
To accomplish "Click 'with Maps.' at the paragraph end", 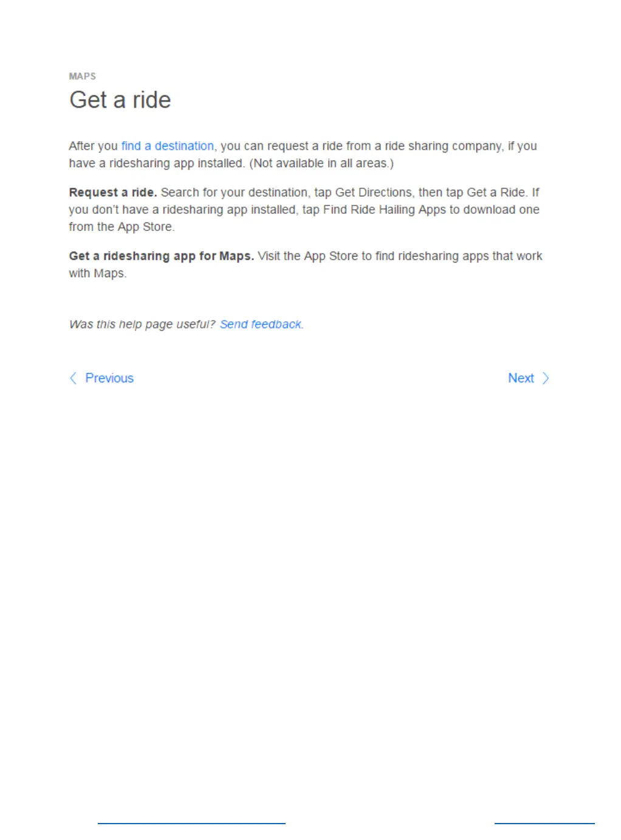I will pos(98,273).
